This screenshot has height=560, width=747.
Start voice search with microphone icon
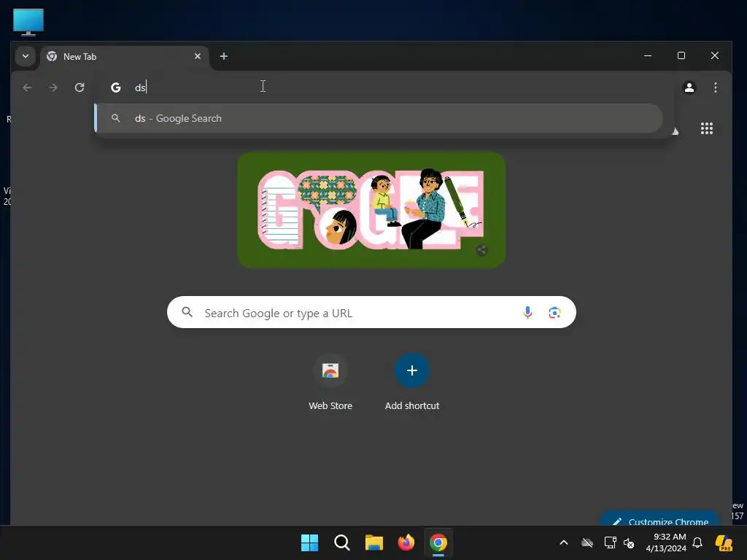click(x=527, y=312)
